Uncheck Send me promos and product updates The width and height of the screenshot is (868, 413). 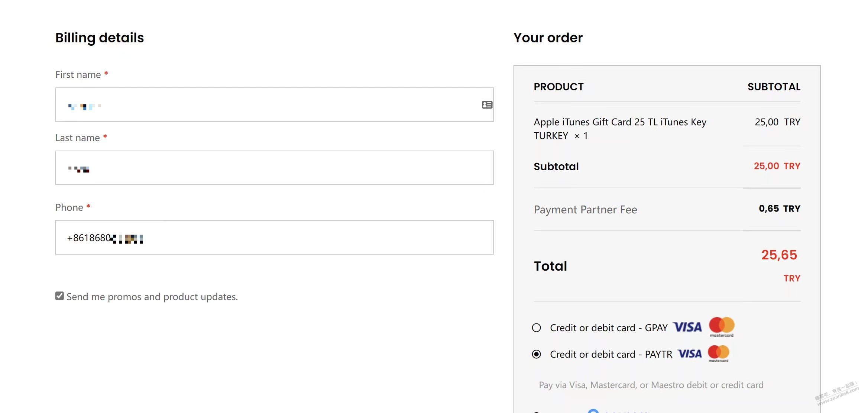click(59, 296)
